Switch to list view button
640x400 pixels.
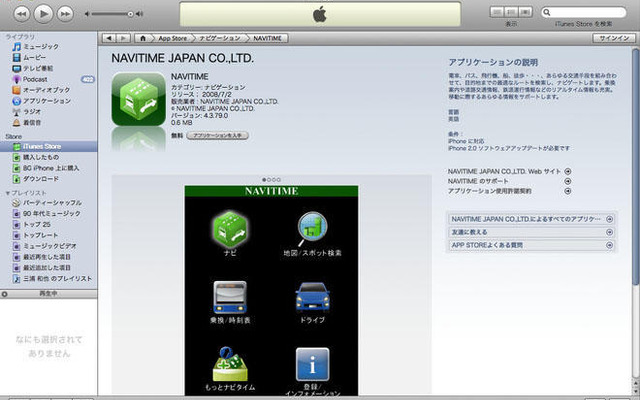[x=497, y=12]
